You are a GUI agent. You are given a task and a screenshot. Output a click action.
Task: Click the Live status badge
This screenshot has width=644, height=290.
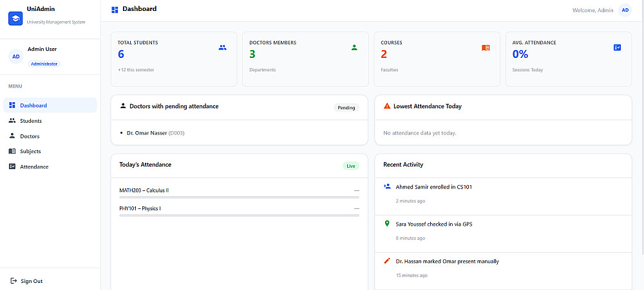click(351, 166)
